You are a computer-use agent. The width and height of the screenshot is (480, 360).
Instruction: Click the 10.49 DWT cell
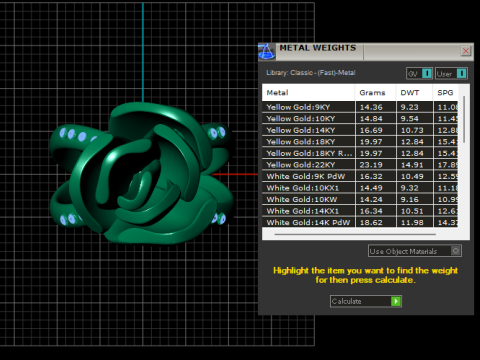[415, 176]
